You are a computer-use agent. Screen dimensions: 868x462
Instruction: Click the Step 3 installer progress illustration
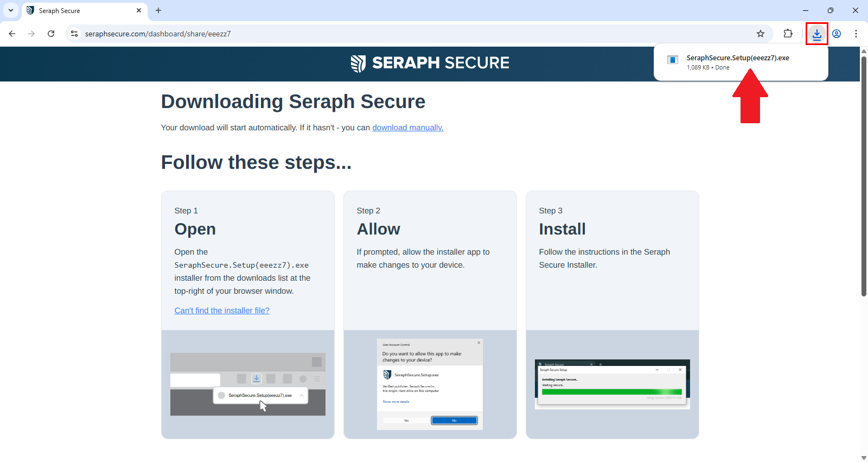coord(612,384)
